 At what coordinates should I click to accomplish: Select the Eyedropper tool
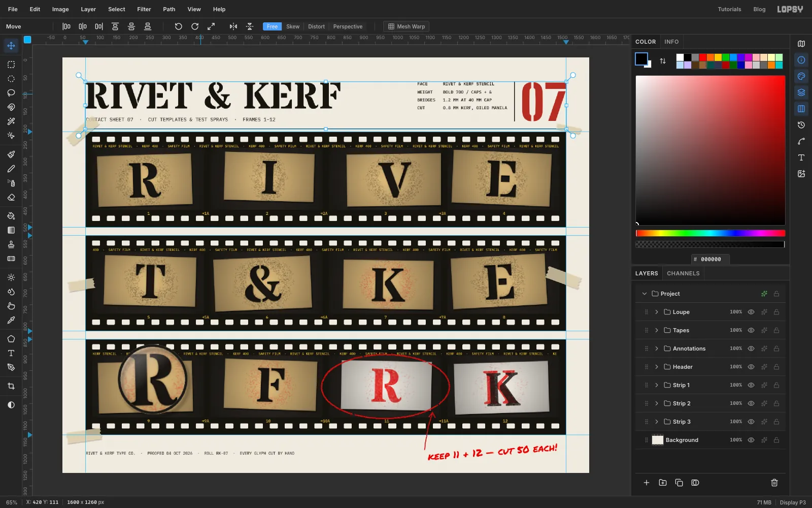point(11,320)
